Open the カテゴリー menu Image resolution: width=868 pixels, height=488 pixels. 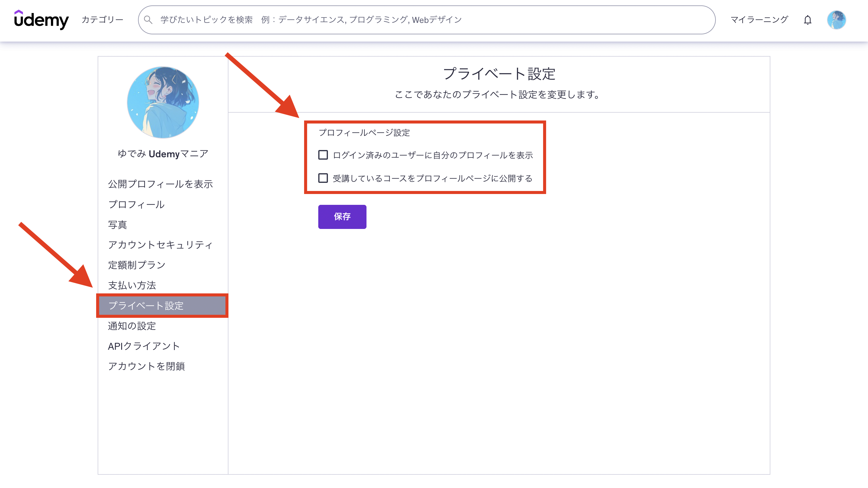point(102,20)
